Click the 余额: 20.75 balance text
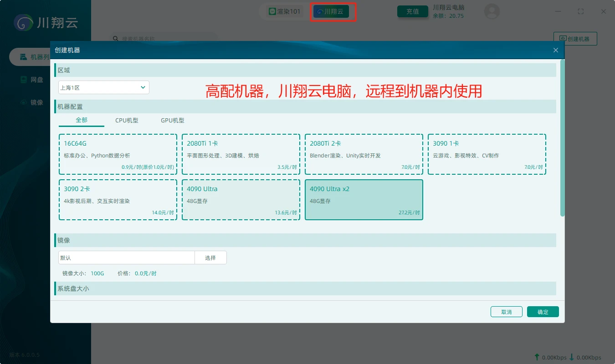Screen dimensions: 615x364 (x=448, y=16)
